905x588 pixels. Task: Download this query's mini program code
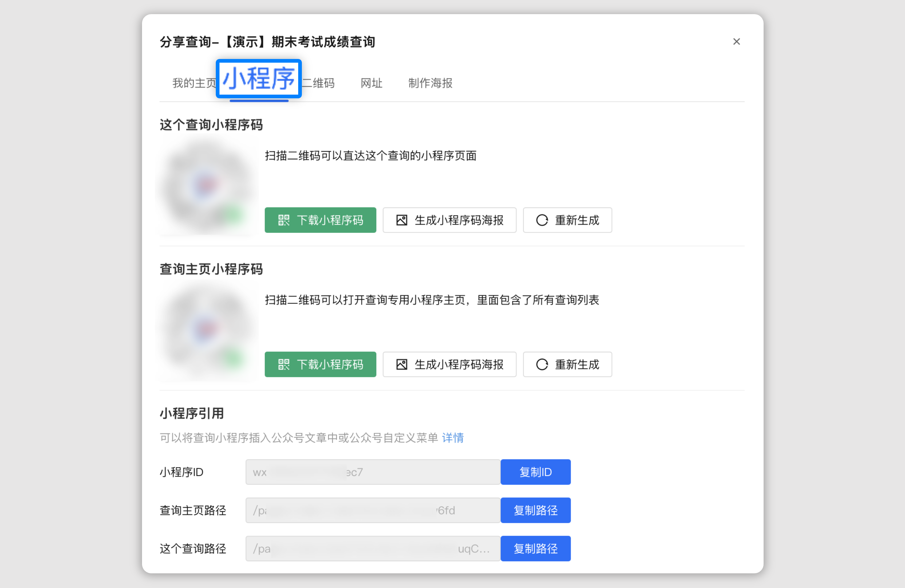click(320, 220)
